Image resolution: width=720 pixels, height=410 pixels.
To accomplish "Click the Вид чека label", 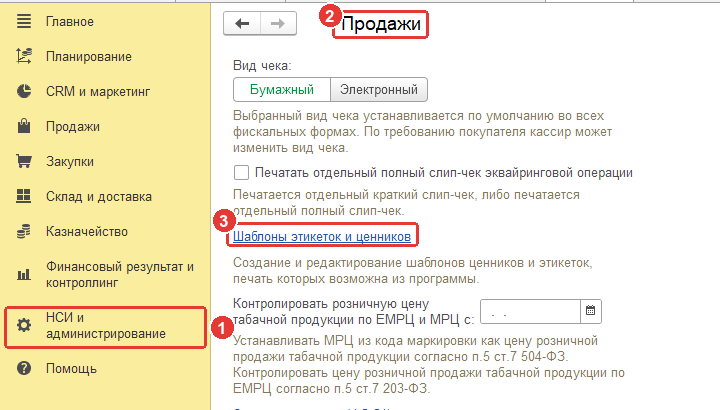I will [262, 66].
